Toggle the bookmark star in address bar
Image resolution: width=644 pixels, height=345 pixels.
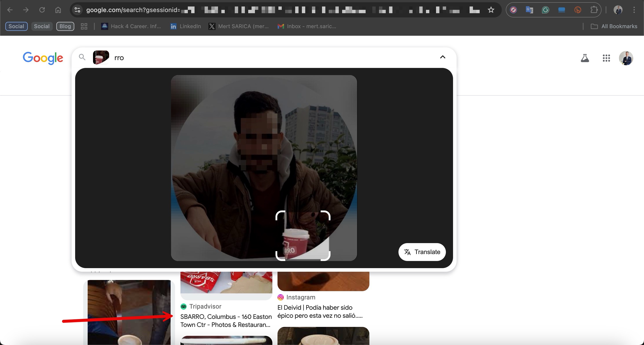pyautogui.click(x=491, y=10)
